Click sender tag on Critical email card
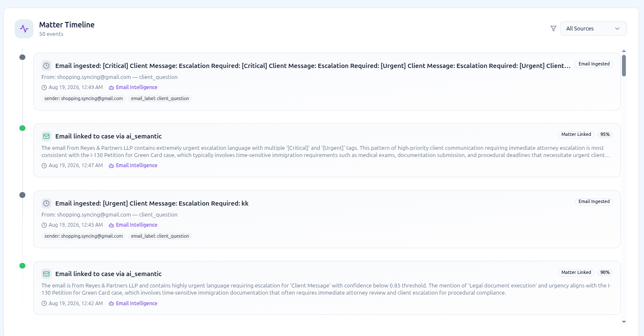Screen dimensions: 644x336 (84, 98)
